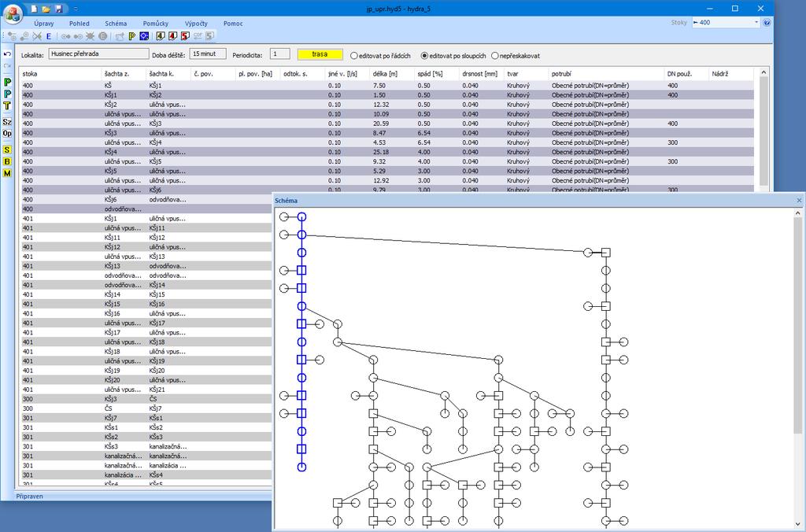Viewport: 806px width, 532px height.
Task: Click the 'stoka' column header
Action: click(x=61, y=74)
